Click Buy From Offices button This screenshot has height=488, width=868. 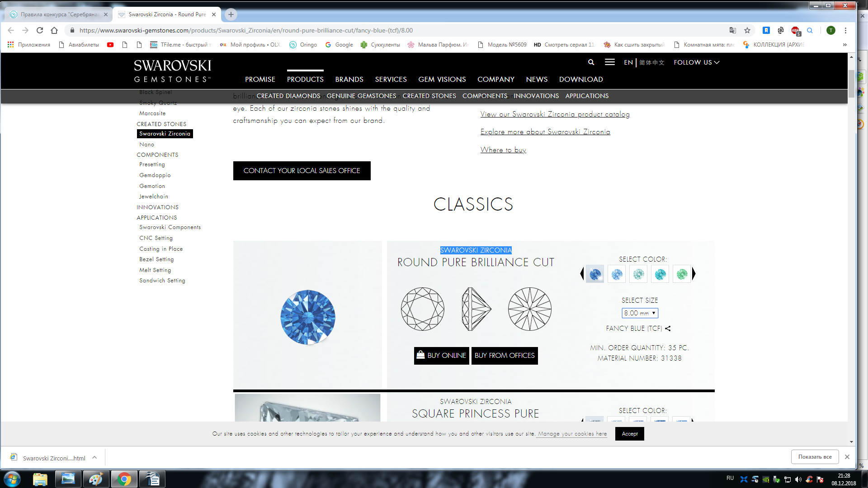pos(505,356)
